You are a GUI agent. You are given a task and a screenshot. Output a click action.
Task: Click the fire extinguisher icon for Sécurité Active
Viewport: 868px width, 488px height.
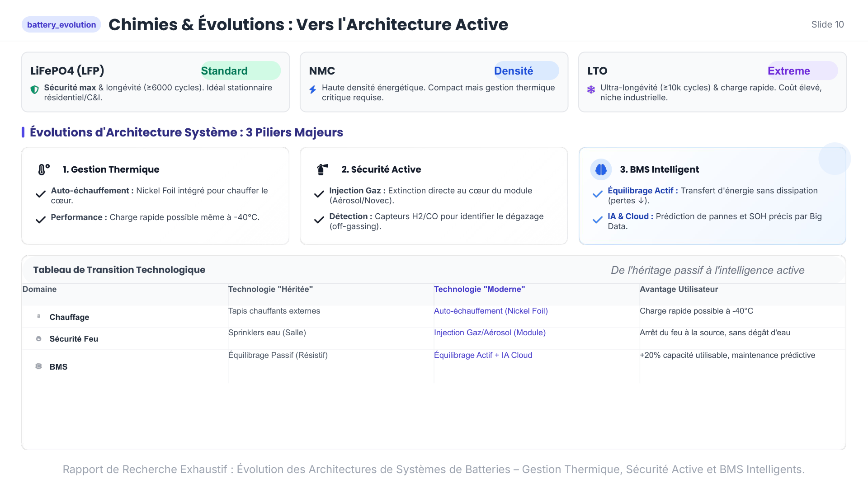click(x=322, y=169)
